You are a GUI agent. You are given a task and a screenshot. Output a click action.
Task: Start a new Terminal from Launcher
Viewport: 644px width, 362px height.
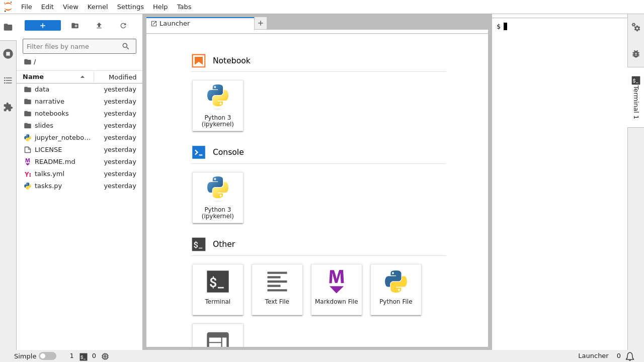(x=218, y=290)
